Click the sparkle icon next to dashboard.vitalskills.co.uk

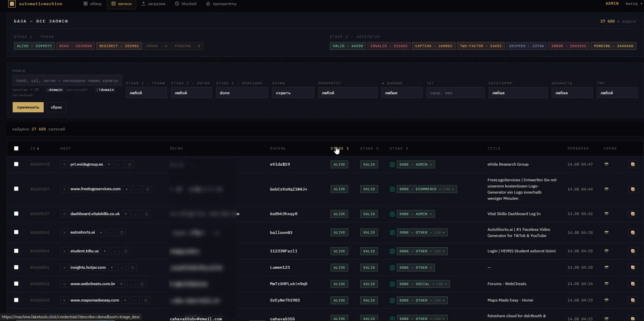[126, 214]
